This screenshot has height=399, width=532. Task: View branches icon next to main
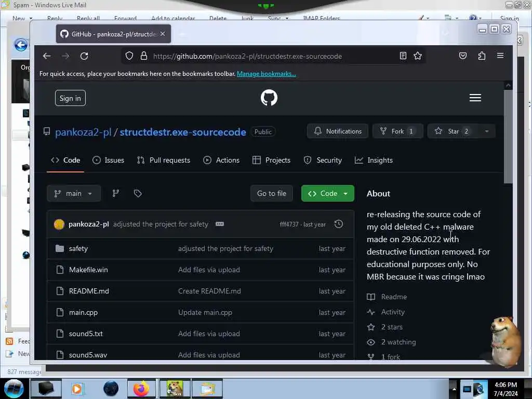(116, 193)
